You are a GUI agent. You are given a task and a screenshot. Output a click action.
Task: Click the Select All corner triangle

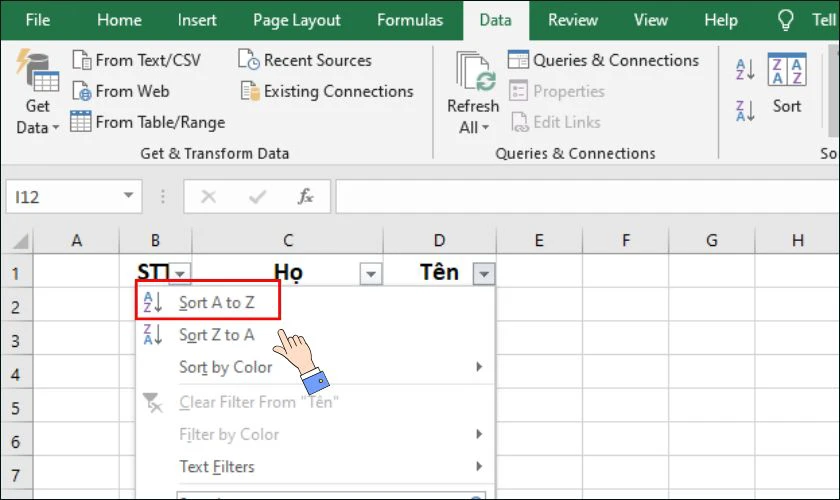tap(20, 241)
